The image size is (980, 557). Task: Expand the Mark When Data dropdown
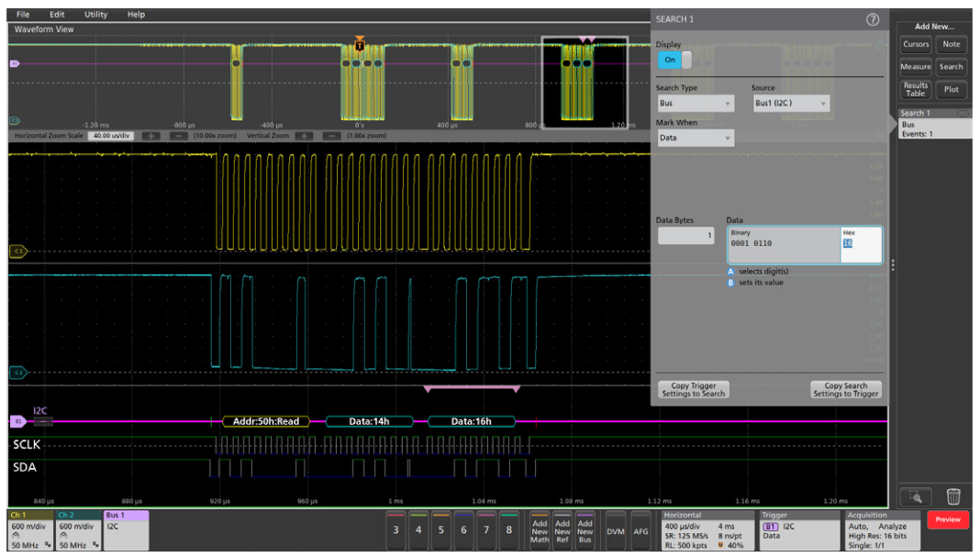coord(695,136)
